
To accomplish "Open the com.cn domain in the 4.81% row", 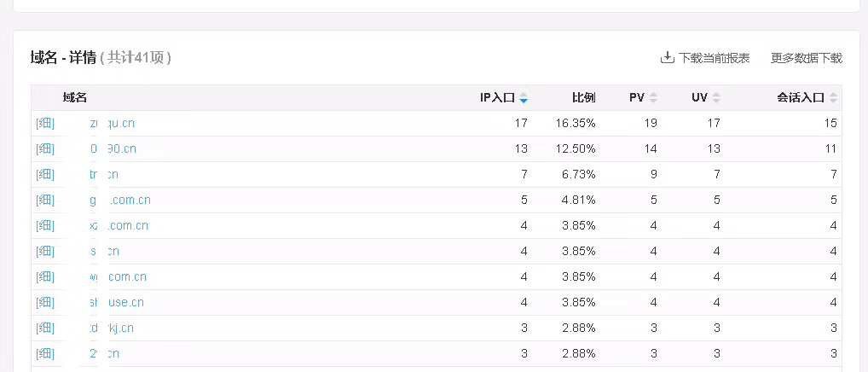I will point(119,201).
